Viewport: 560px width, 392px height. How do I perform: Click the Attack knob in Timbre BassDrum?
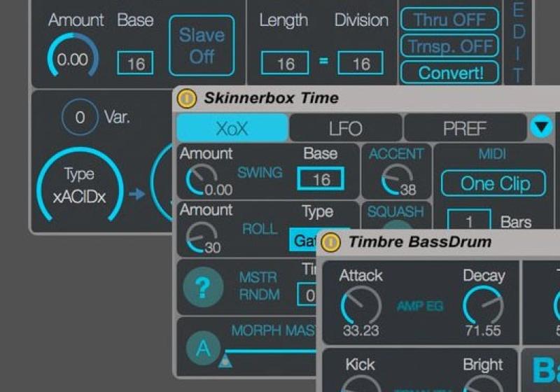(x=360, y=306)
